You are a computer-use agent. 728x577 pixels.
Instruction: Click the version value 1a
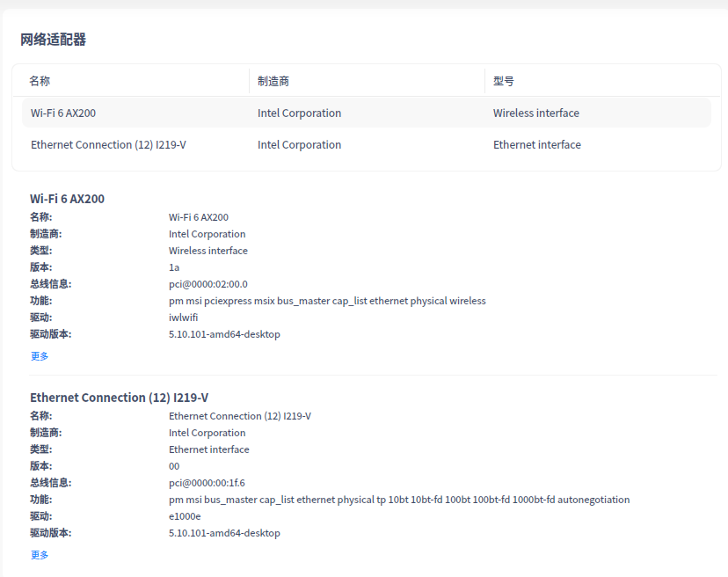coord(174,267)
